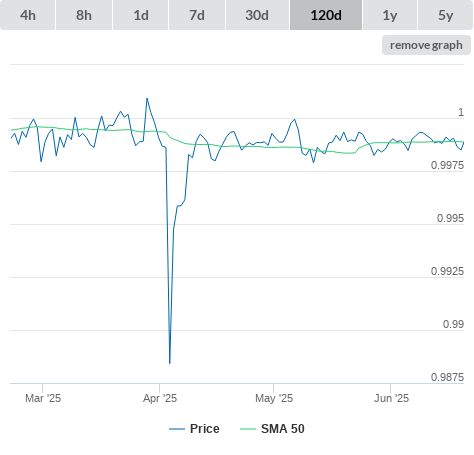Click the remove graph button

tap(426, 45)
